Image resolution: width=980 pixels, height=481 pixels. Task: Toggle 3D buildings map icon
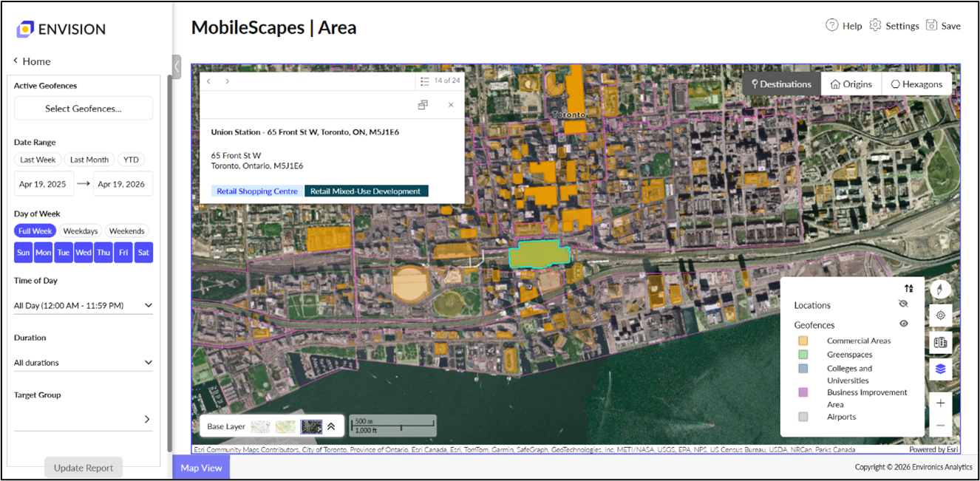point(941,342)
